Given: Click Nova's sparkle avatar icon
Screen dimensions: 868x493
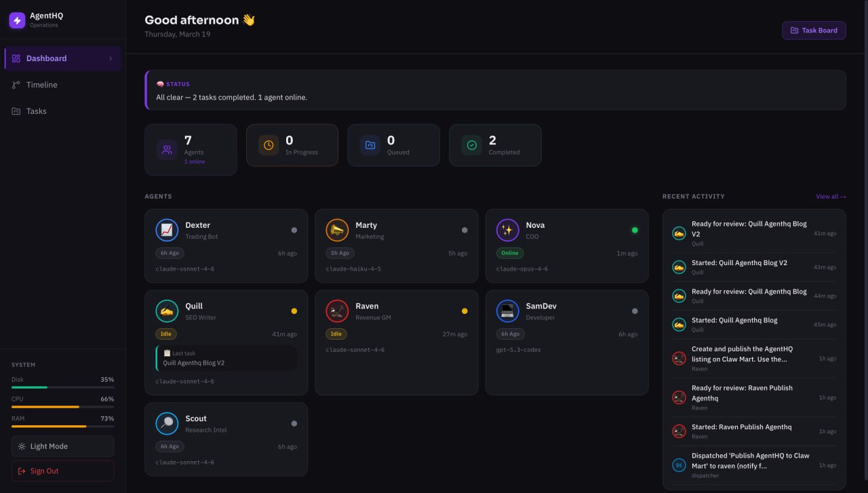Looking at the screenshot, I should [x=507, y=230].
